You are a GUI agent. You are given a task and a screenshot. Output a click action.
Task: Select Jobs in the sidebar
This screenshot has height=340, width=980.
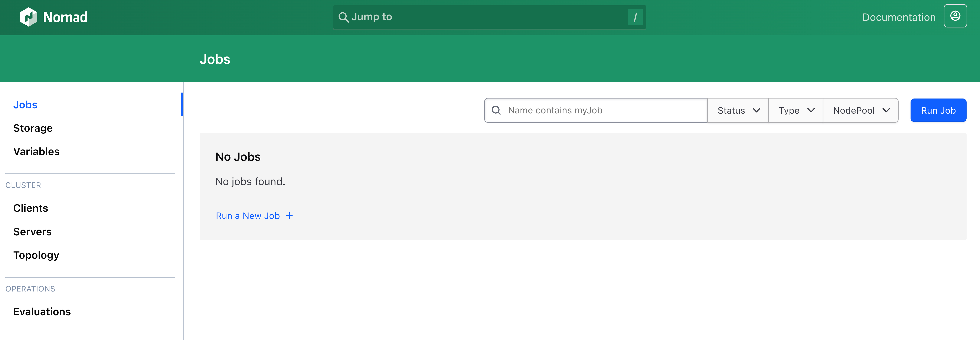25,105
